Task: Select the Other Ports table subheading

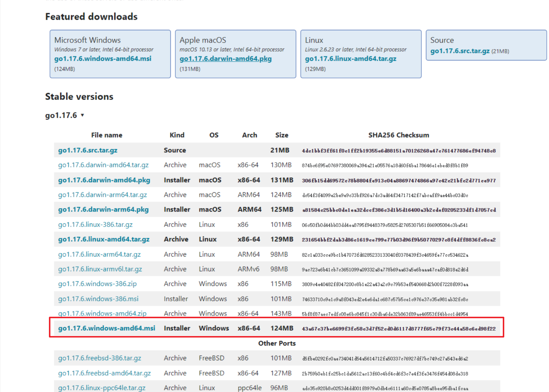Action: (x=277, y=343)
